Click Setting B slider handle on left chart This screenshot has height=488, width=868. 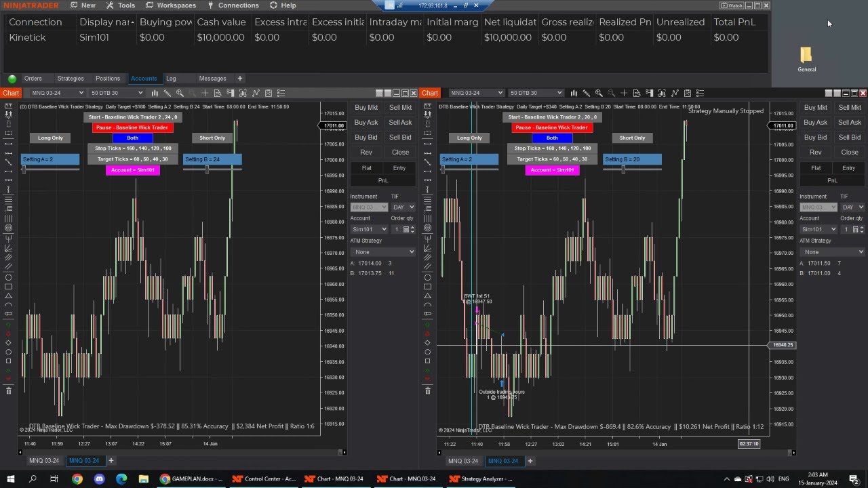pos(207,169)
